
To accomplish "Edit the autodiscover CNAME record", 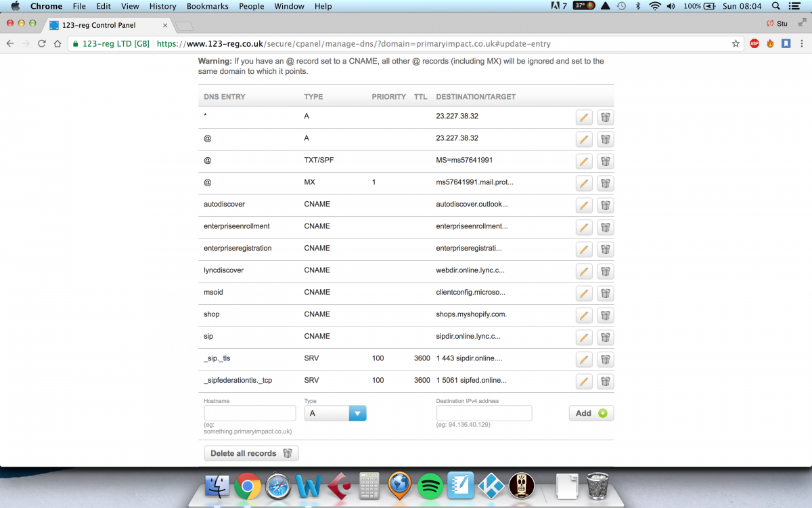I will [x=584, y=205].
